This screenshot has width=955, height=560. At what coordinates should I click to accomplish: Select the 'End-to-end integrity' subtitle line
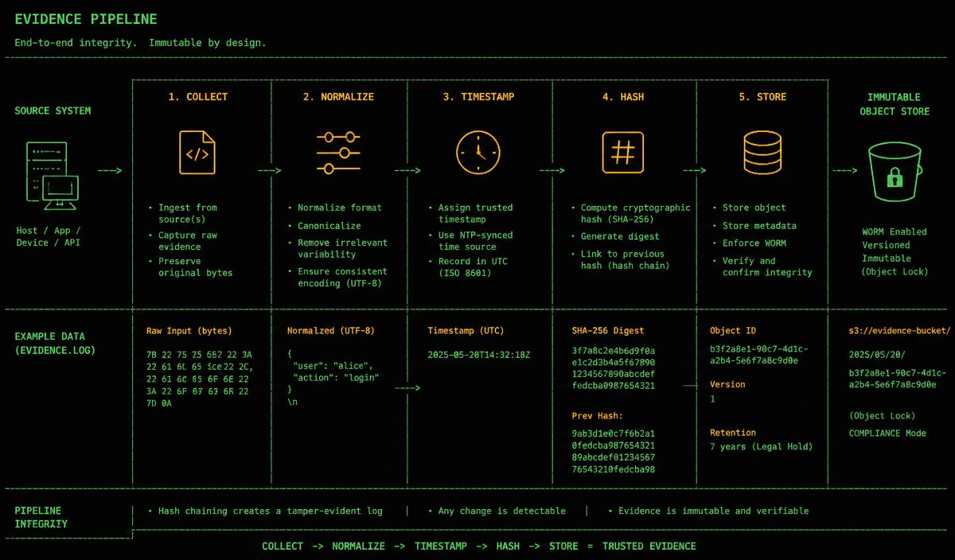point(141,43)
